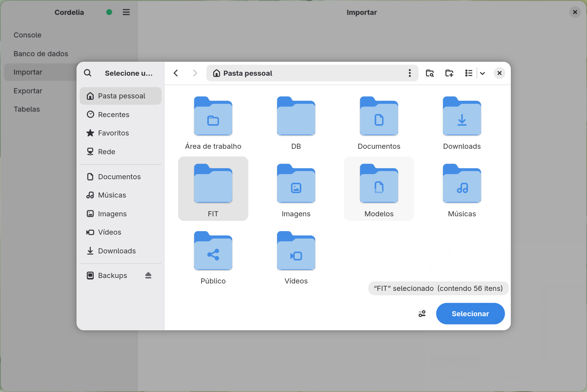Viewport: 587px width, 392px height.
Task: Open Documentos bookmark in sidebar
Action: click(x=121, y=177)
